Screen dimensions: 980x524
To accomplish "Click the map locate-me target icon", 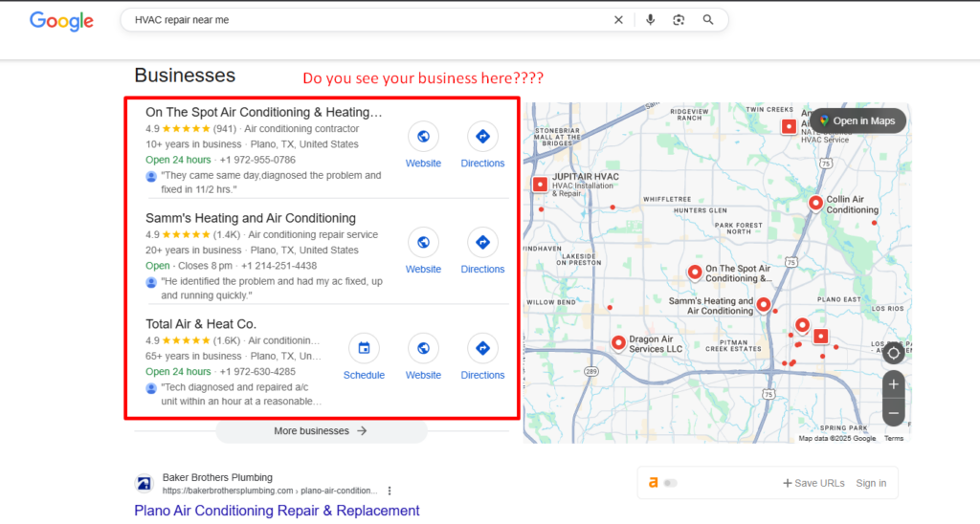I will tap(894, 354).
